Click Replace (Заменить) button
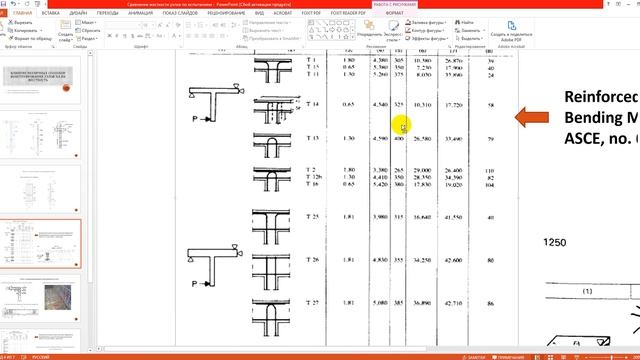 pyautogui.click(x=470, y=30)
